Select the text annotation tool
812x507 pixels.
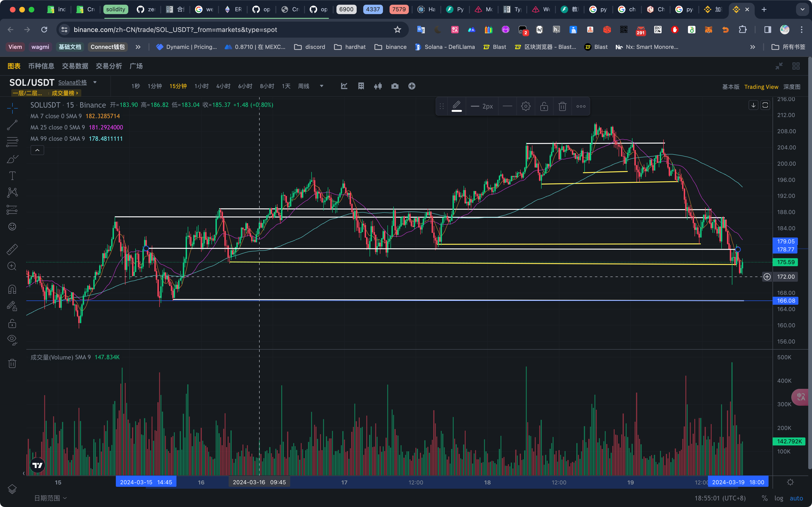[x=12, y=176]
